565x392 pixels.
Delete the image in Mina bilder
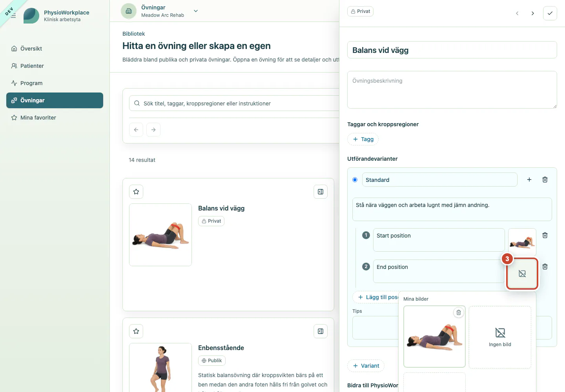(458, 312)
